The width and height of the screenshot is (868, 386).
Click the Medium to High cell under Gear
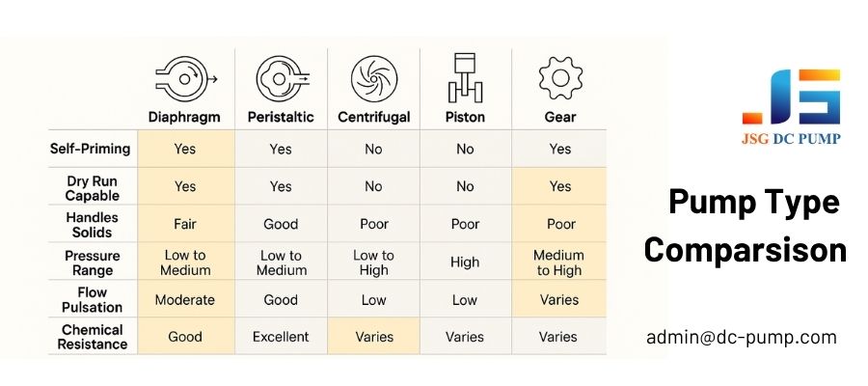(x=559, y=262)
